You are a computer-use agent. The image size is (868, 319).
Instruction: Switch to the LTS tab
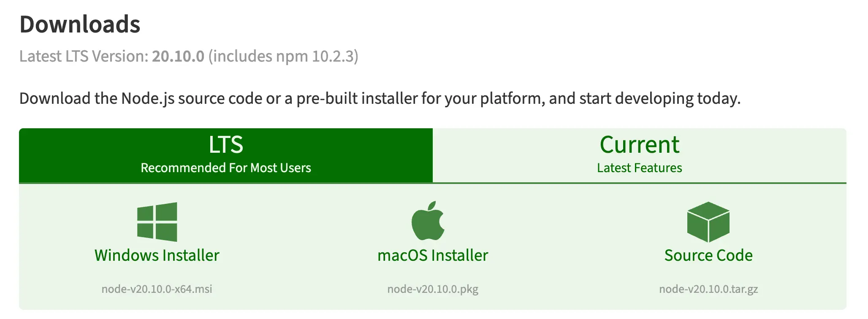226,155
